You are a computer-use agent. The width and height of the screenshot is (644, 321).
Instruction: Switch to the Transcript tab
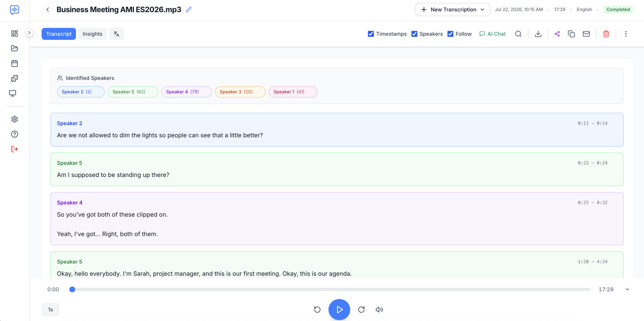(x=59, y=34)
